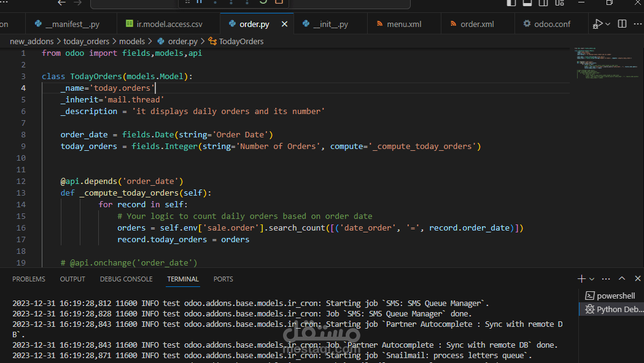644x363 pixels.
Task: Select the Python Debug terminal instance
Action: pos(615,310)
